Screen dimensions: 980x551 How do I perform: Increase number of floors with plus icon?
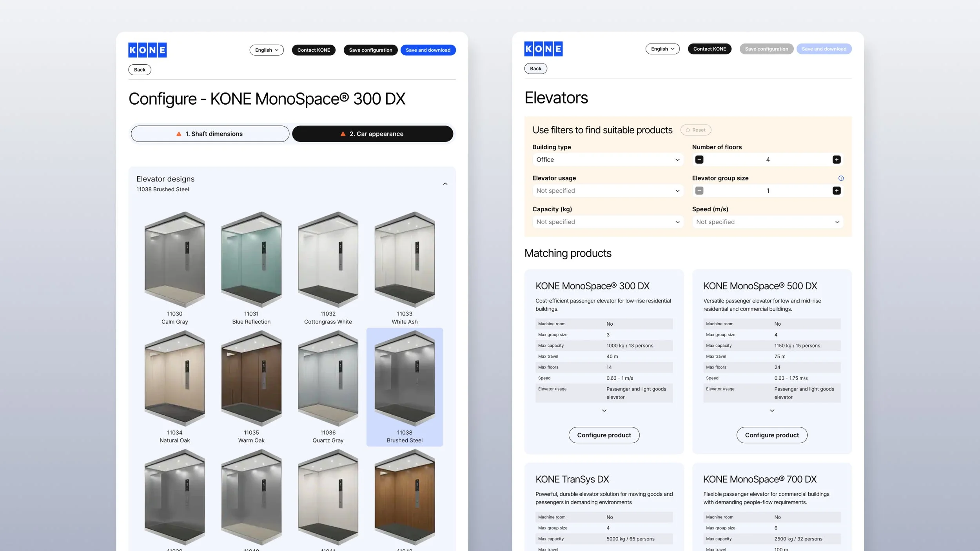pos(836,159)
